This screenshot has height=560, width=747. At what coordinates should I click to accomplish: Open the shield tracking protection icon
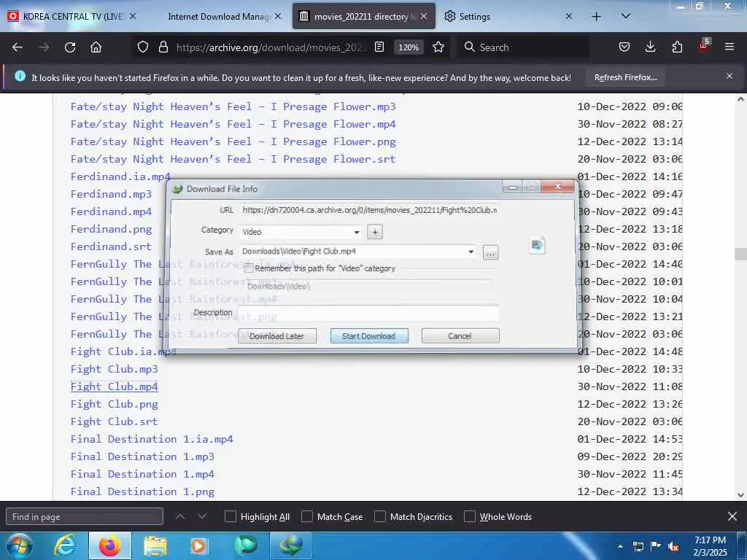click(x=143, y=47)
